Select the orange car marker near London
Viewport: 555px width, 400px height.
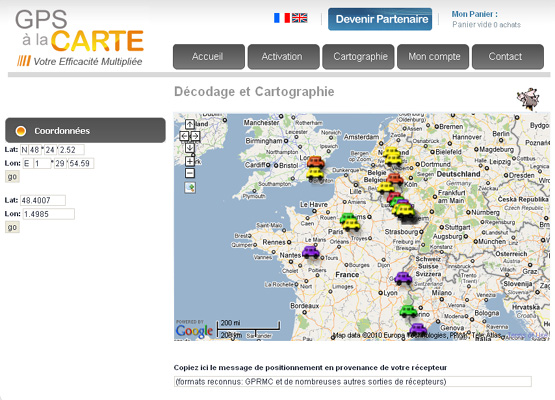click(316, 162)
